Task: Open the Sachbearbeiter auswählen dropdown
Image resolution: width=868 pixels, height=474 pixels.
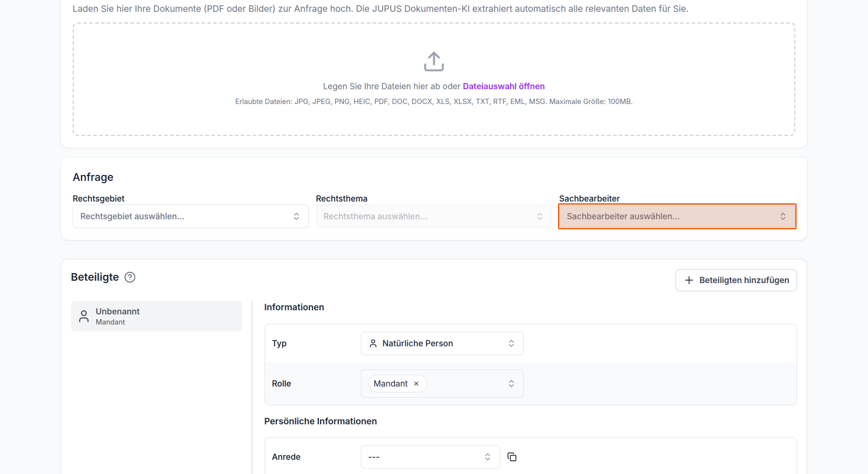Action: pyautogui.click(x=677, y=216)
